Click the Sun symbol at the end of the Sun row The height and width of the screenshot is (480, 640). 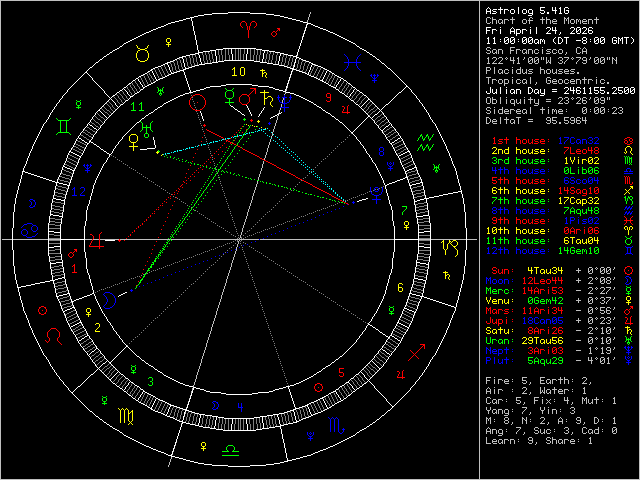629,271
